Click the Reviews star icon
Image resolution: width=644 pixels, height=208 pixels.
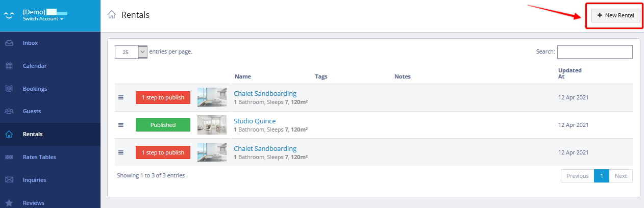(9, 203)
